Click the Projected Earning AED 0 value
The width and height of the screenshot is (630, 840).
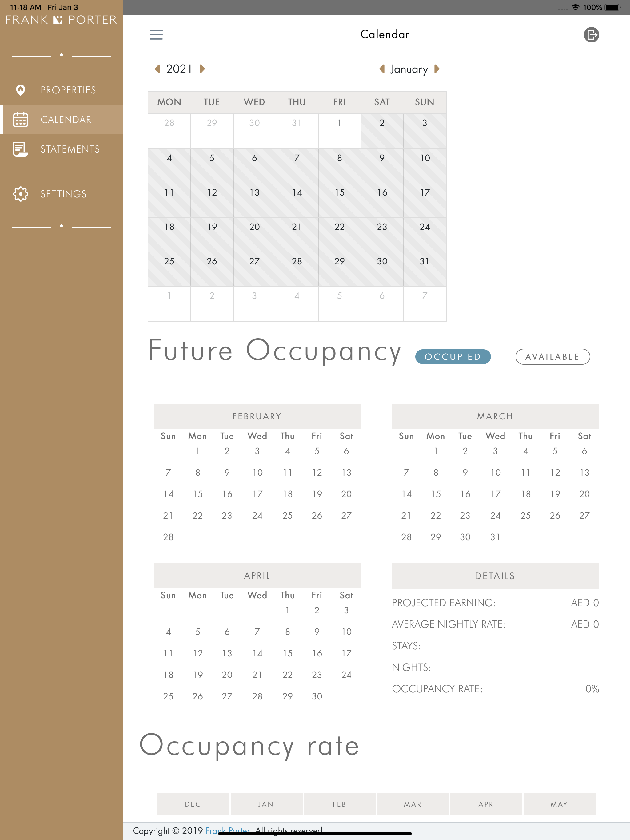coord(585,603)
